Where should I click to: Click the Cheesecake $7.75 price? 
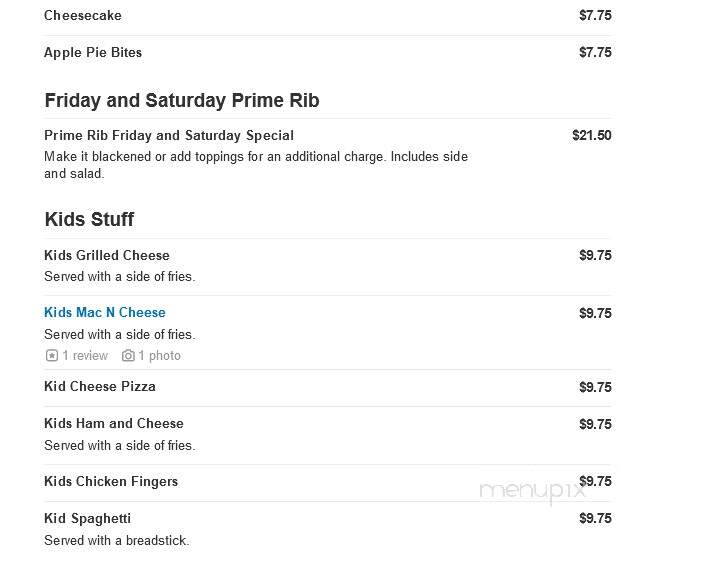pyautogui.click(x=595, y=15)
